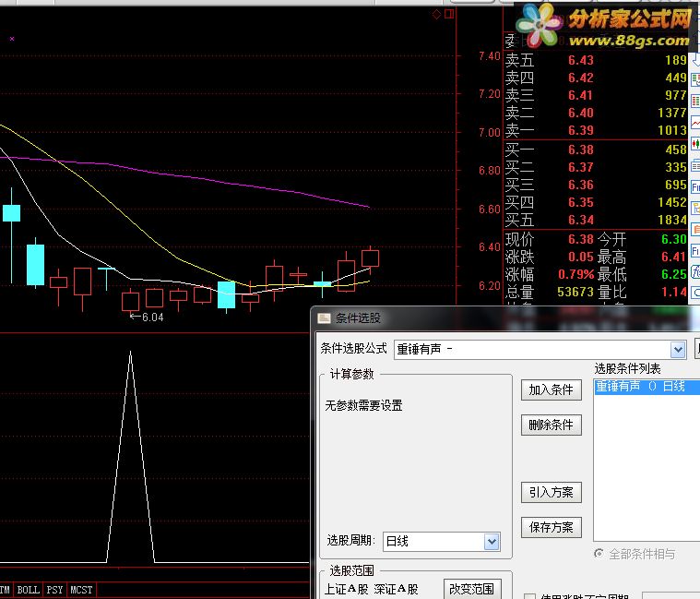Click the 卖二 volume 1377
Viewport: 700px width, 599px height.
click(672, 113)
